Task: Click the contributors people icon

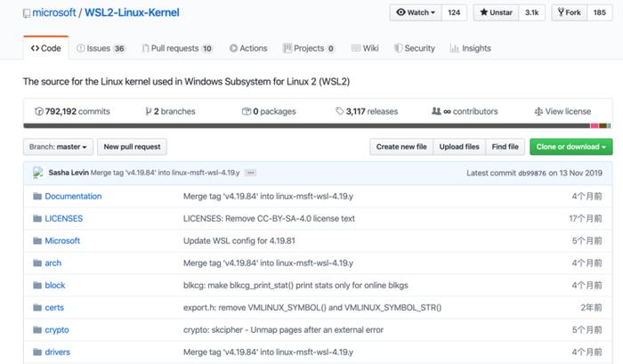Action: coord(436,111)
